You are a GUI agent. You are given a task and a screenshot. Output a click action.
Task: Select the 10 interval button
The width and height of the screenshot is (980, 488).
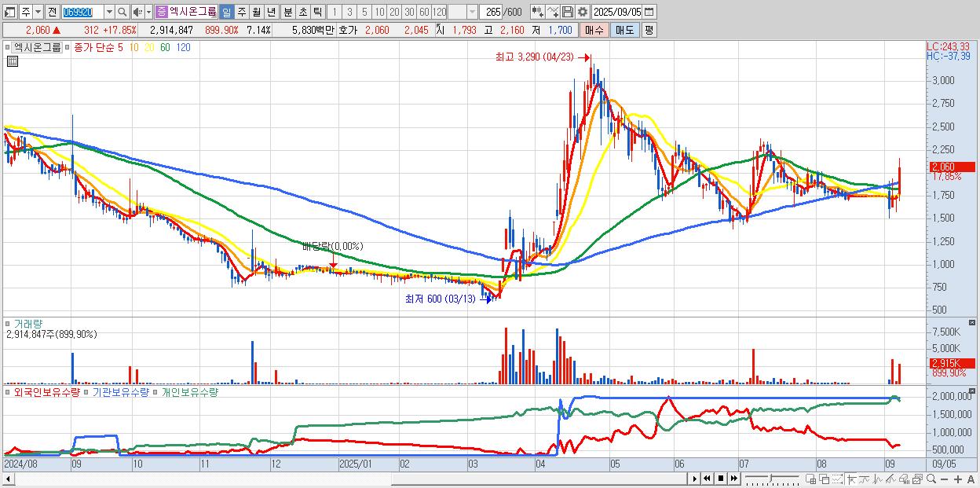point(379,12)
